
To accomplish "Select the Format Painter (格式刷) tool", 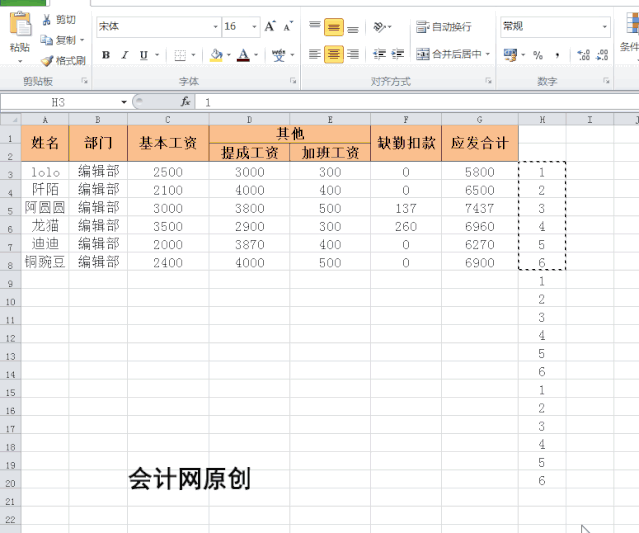I will click(47, 61).
